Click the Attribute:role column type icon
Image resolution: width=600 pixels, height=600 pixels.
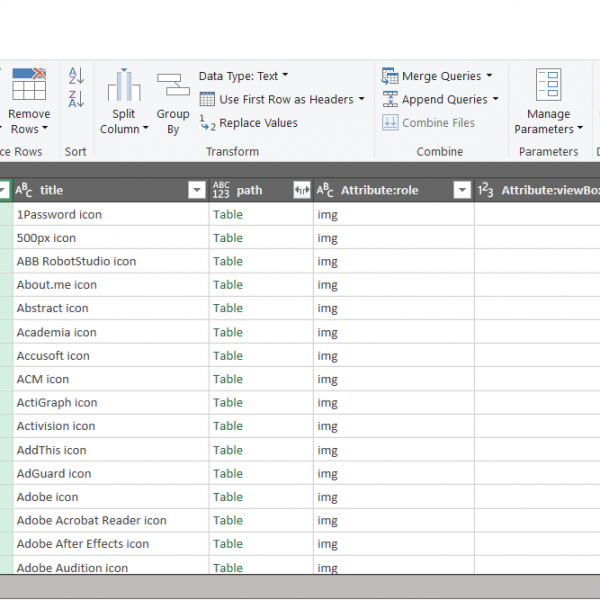(325, 190)
